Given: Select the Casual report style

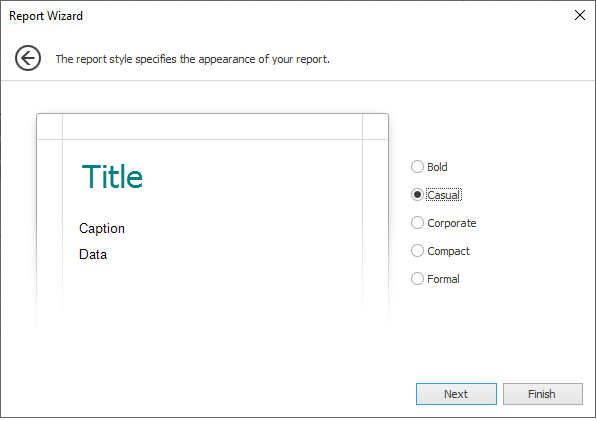Looking at the screenshot, I should pos(436,195).
